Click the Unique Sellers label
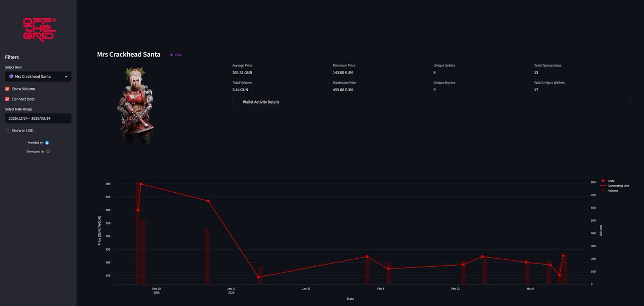 click(444, 65)
